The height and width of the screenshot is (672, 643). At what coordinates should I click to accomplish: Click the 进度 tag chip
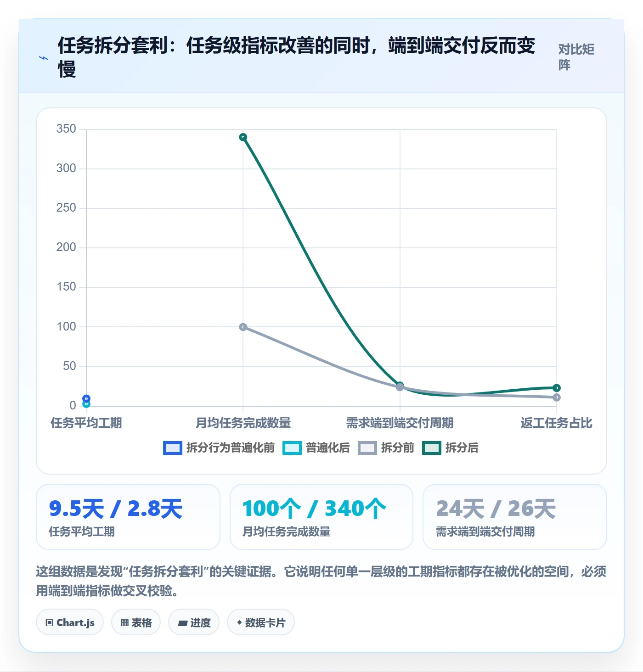(194, 622)
